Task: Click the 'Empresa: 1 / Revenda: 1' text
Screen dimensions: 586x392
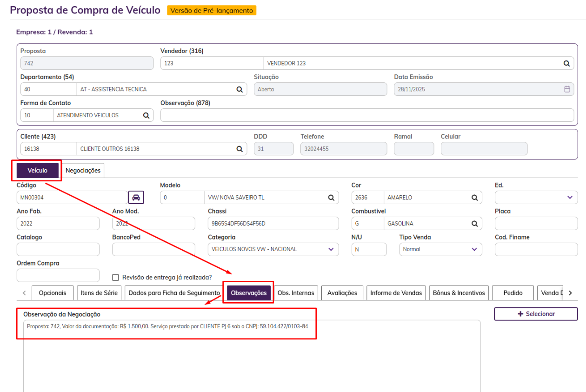Action: pos(54,32)
